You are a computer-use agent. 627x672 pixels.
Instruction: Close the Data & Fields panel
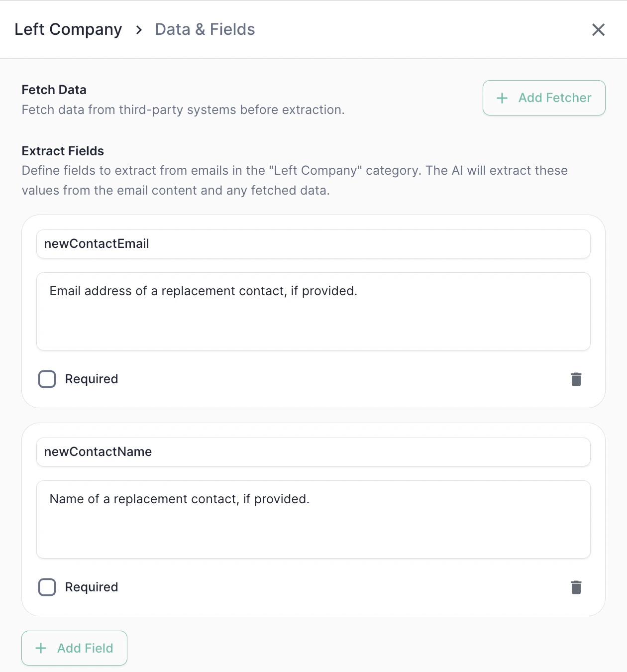coord(598,30)
